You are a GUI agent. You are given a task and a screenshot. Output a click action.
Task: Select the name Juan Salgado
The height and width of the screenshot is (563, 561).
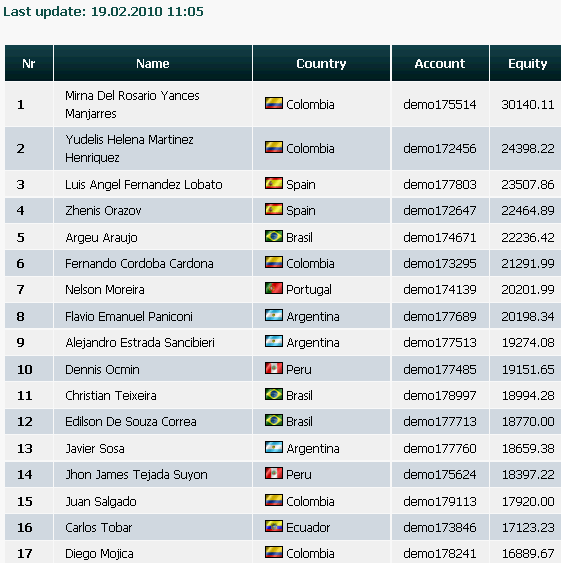101,501
